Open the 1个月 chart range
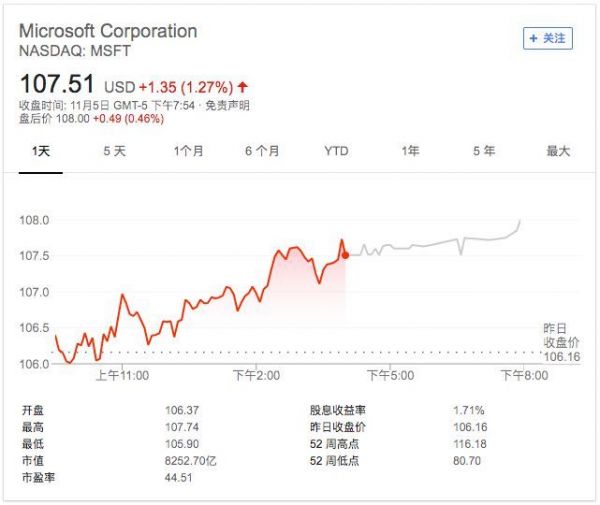600x505 pixels. pyautogui.click(x=188, y=151)
